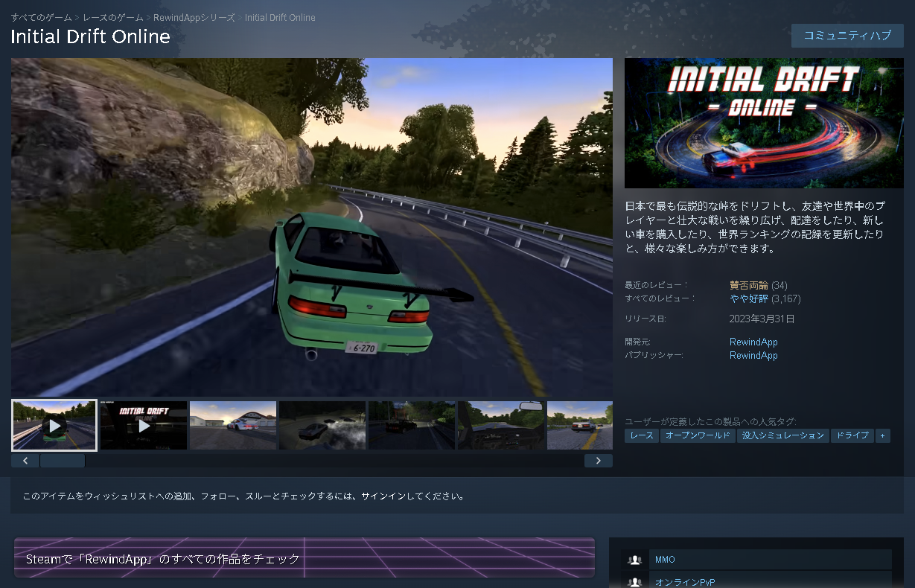Open the コミュニティハブ

[847, 35]
